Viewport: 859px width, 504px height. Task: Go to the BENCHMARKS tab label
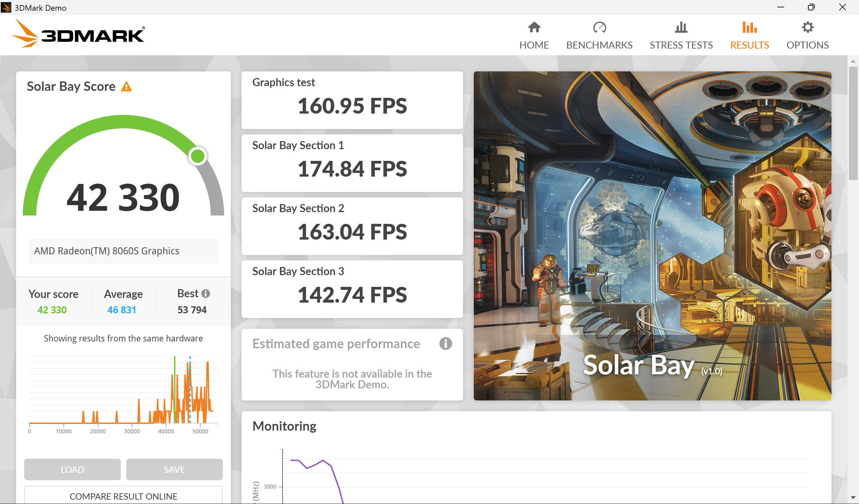tap(599, 45)
